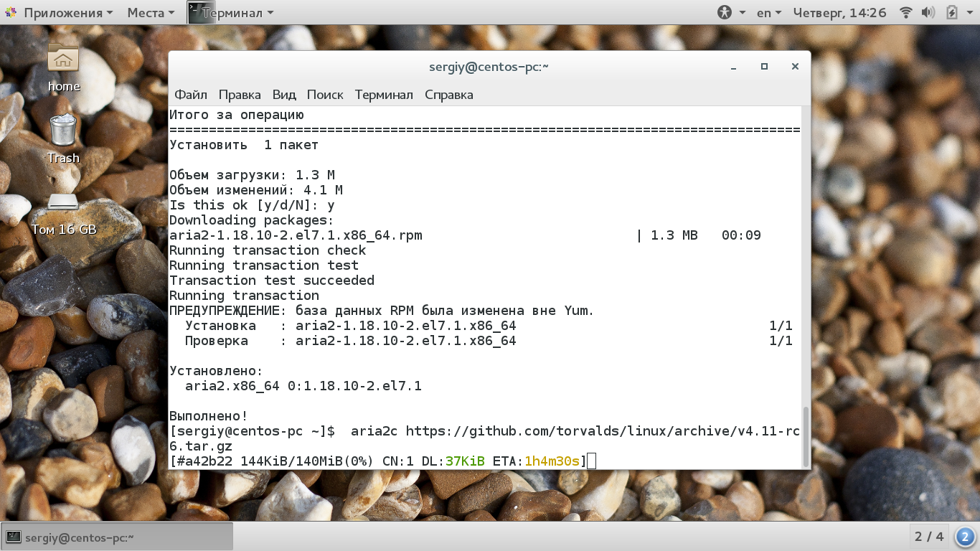
Task: Click 'Running transaction test' line
Action: pyautogui.click(x=264, y=265)
